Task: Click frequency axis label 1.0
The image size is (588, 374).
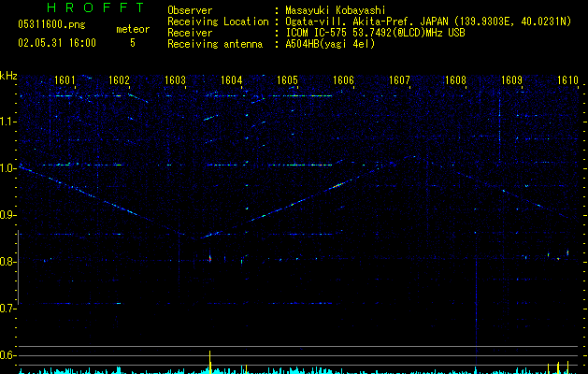Action: click(x=7, y=168)
